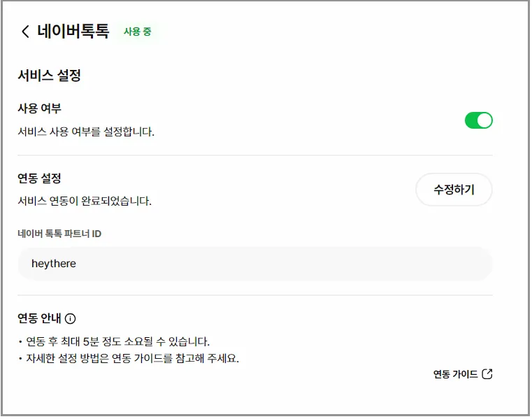Click the divider line above 연동 안내
The height and width of the screenshot is (419, 532).
[254, 295]
